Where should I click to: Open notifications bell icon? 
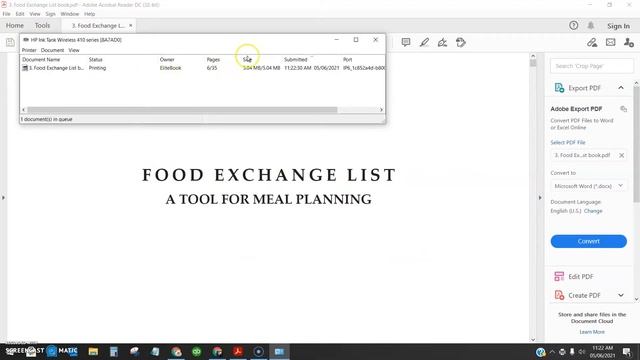pyautogui.click(x=591, y=25)
